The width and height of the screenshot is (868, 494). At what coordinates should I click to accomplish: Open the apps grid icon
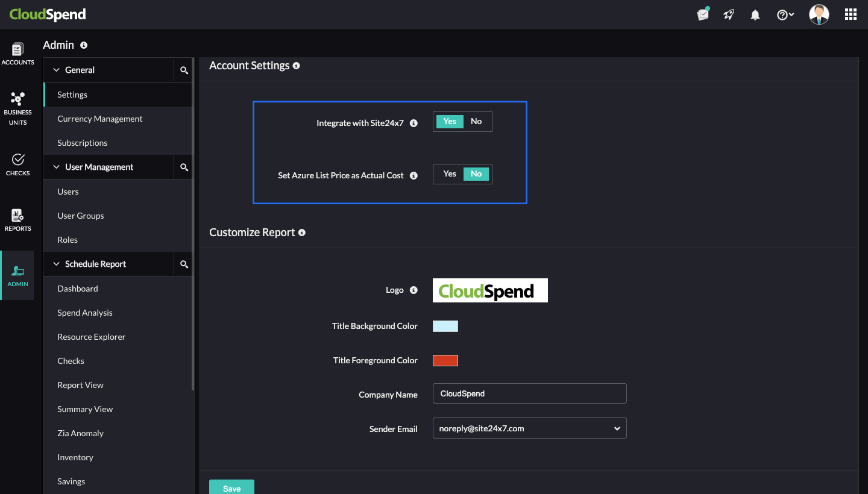(x=851, y=14)
